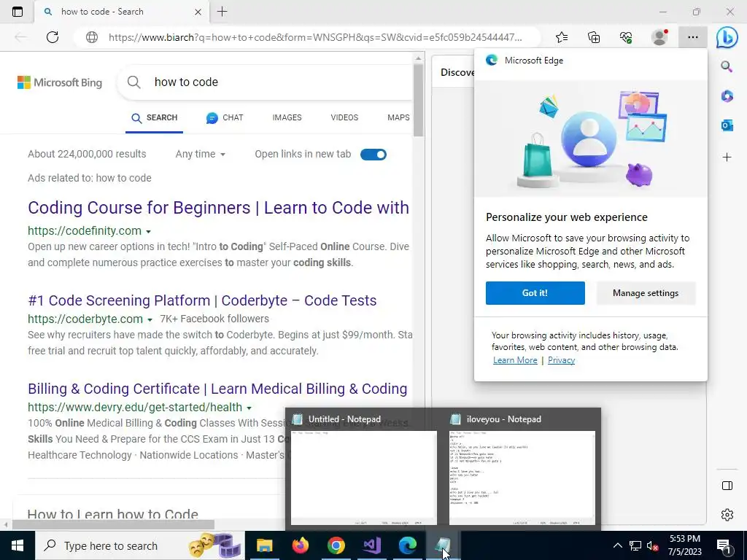The image size is (747, 560).
Task: Open Coding Course for Beginners result
Action: pos(218,208)
